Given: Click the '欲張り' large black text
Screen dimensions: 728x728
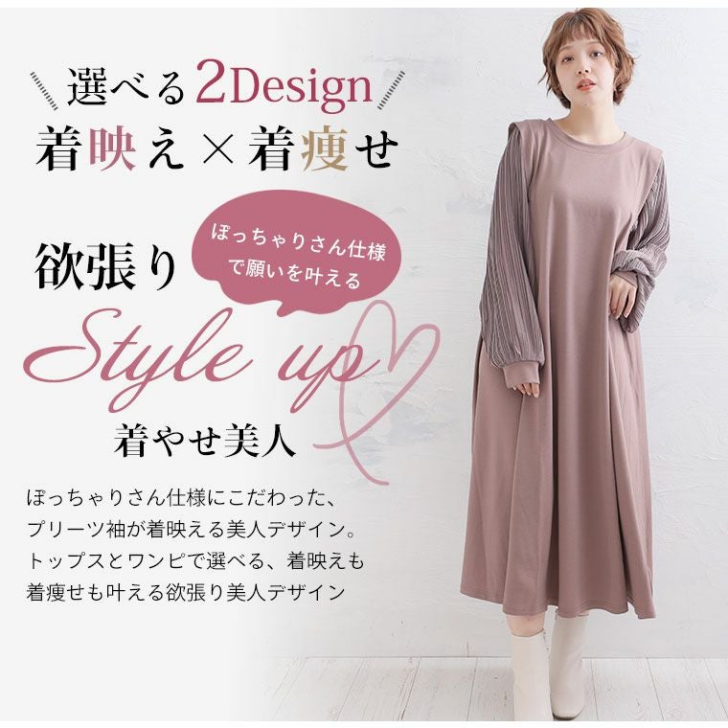Looking at the screenshot, I should [x=106, y=265].
